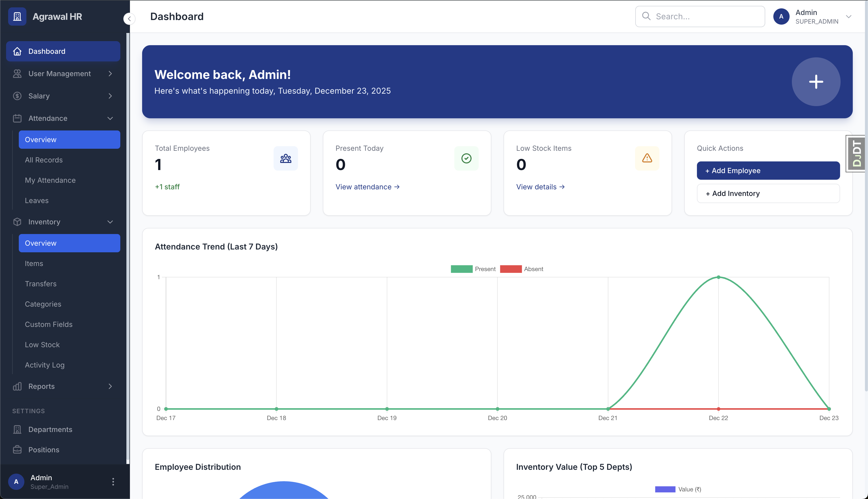Screen dimensions: 868x499
Task: Click the Salary dollar icon
Action: pos(18,96)
